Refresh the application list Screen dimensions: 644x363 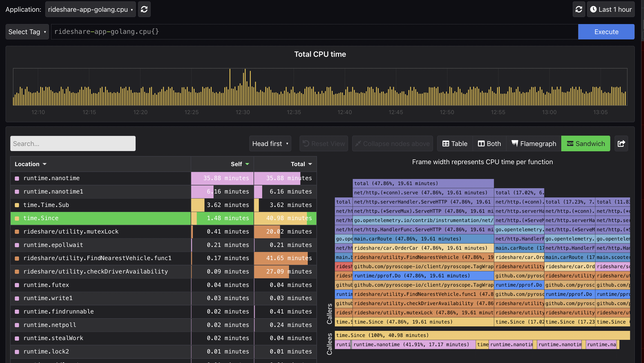point(144,9)
